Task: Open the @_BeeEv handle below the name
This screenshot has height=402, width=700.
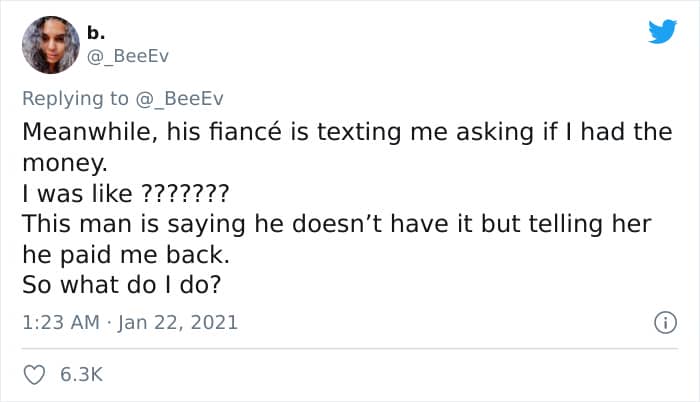Action: pos(128,56)
